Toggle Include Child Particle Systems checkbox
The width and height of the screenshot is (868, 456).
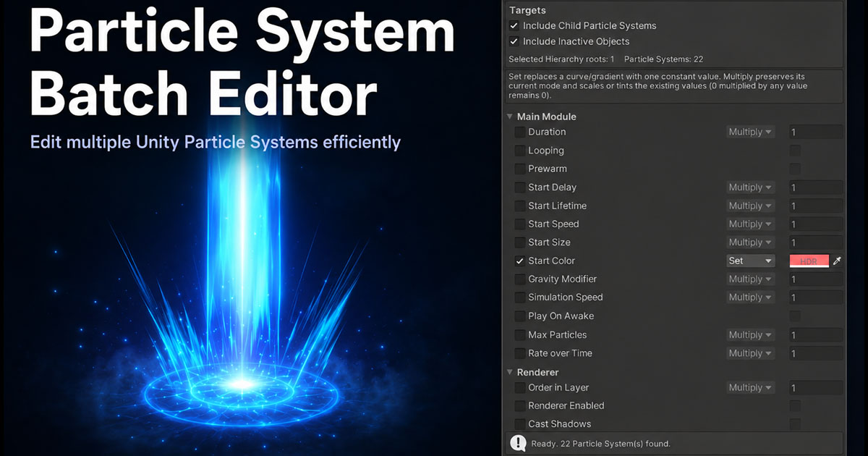(x=514, y=25)
